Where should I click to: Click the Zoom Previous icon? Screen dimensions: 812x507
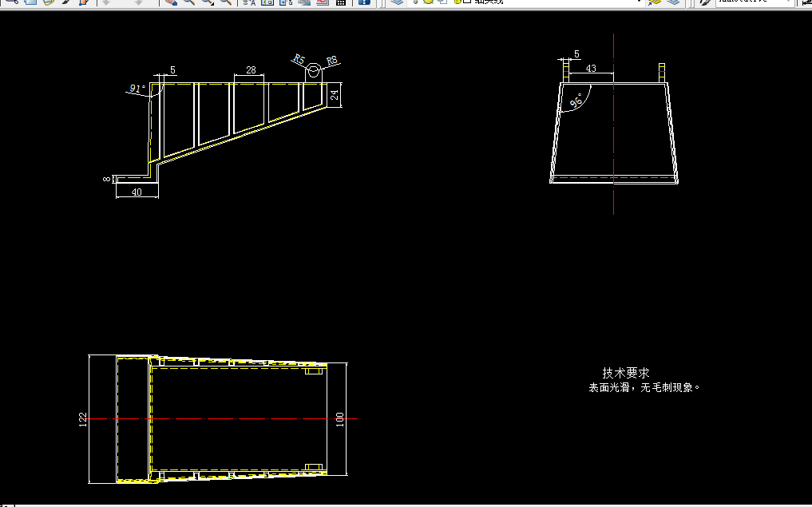[x=225, y=3]
